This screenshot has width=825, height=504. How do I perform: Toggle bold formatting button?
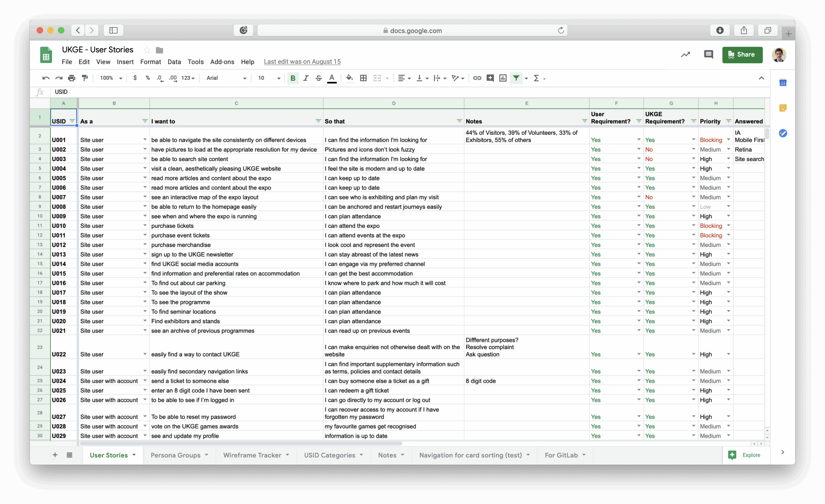pyautogui.click(x=293, y=78)
